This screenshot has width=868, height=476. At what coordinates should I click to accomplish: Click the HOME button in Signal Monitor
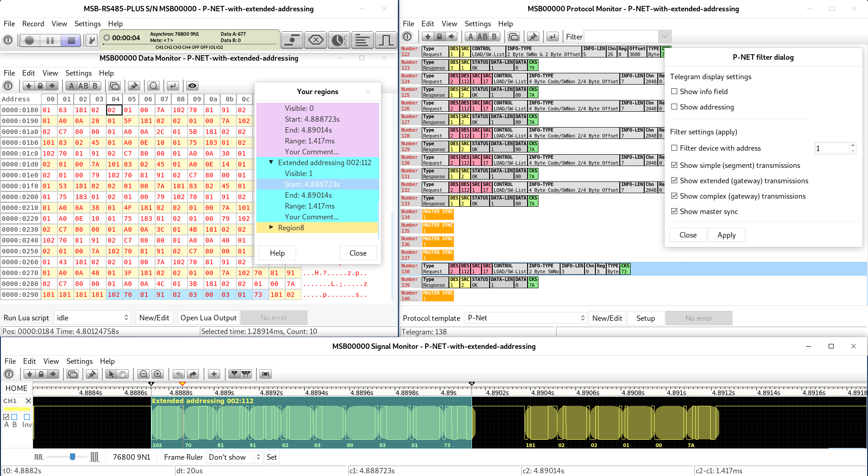tap(17, 389)
